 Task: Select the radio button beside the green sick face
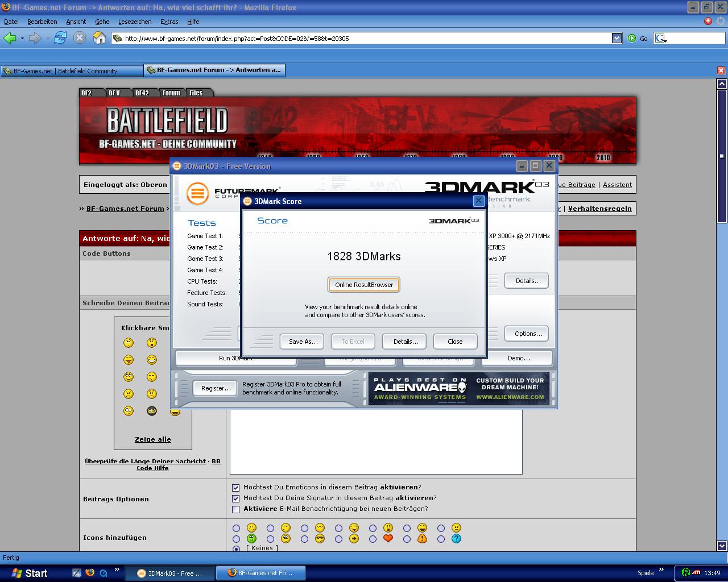[237, 539]
